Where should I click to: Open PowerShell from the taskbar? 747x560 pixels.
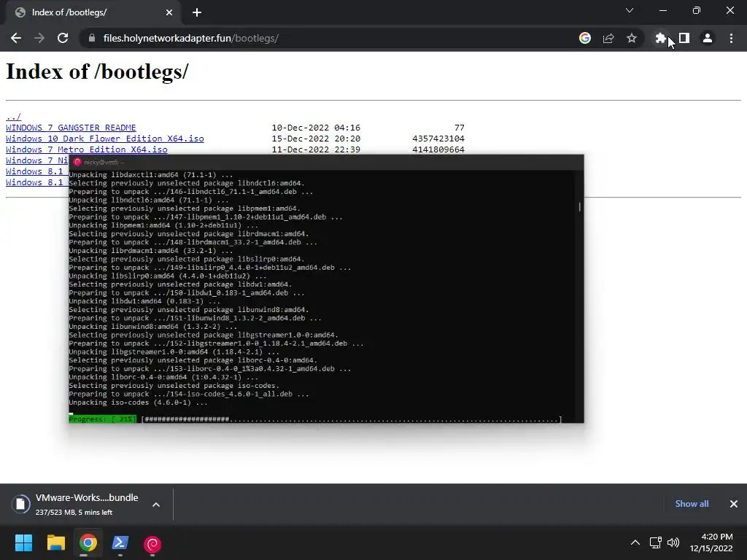click(x=120, y=542)
